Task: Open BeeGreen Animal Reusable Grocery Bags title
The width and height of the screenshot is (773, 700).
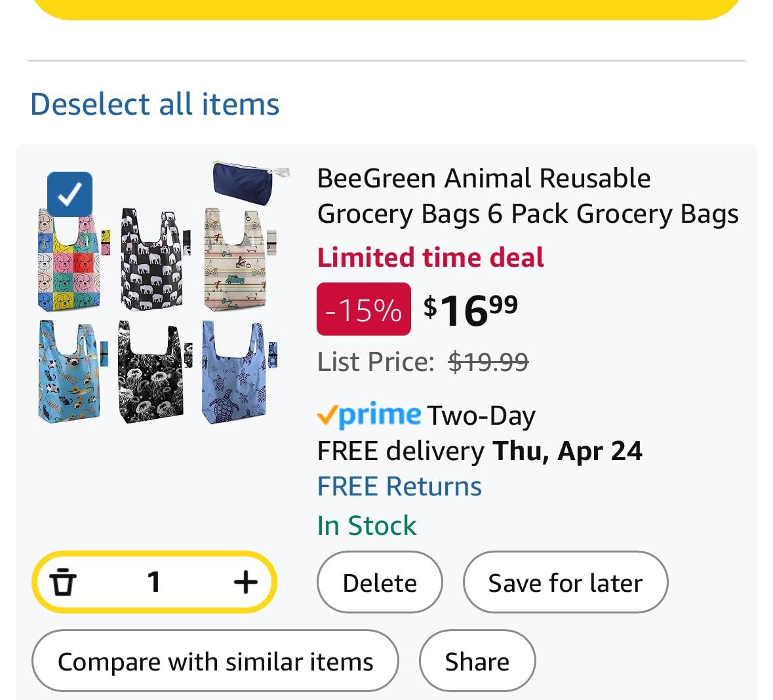Action: tap(528, 196)
